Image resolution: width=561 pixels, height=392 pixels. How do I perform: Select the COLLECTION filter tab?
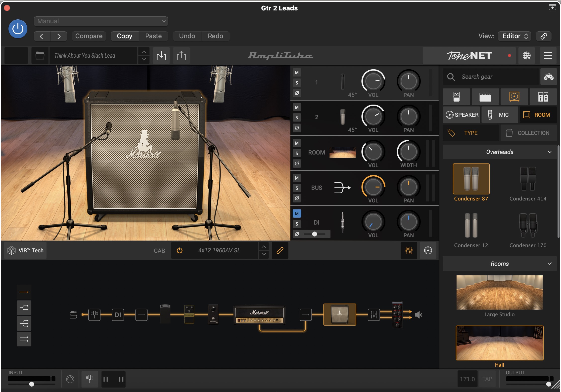click(529, 133)
